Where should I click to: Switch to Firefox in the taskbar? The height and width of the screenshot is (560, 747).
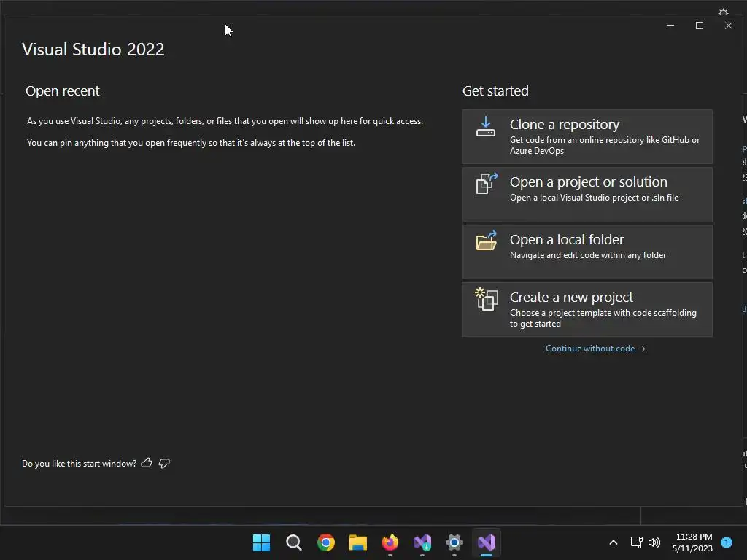(390, 542)
